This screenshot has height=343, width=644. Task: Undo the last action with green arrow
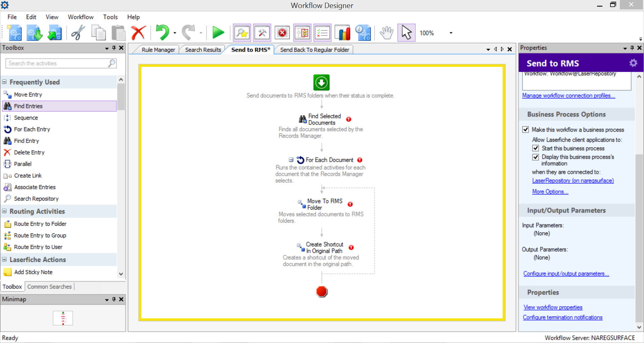pos(162,33)
